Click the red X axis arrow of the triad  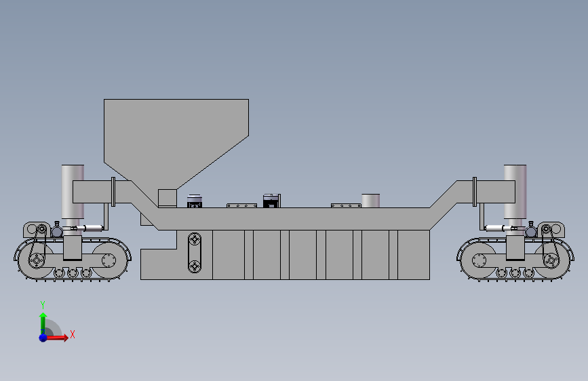[x=57, y=338]
